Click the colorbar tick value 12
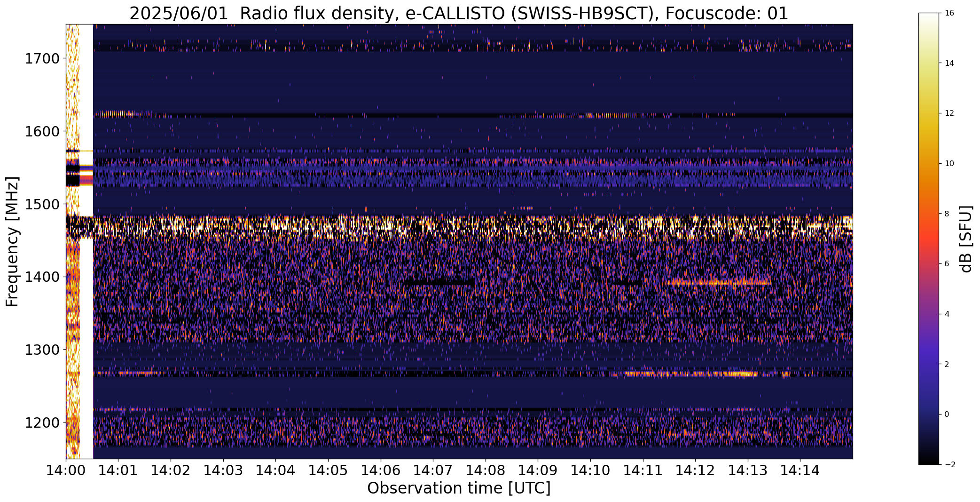The image size is (980, 502). [949, 113]
